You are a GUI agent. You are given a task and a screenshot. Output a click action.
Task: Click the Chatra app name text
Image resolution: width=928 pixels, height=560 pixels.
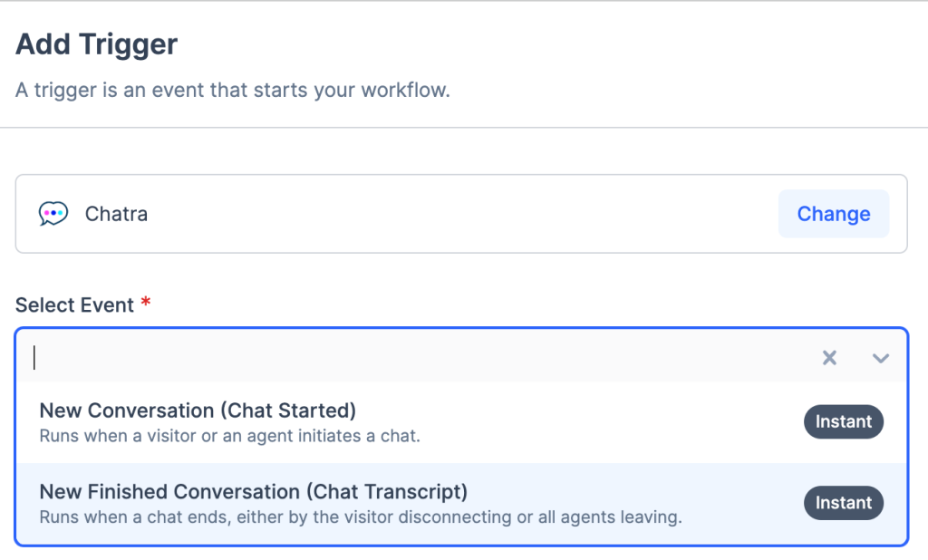116,214
